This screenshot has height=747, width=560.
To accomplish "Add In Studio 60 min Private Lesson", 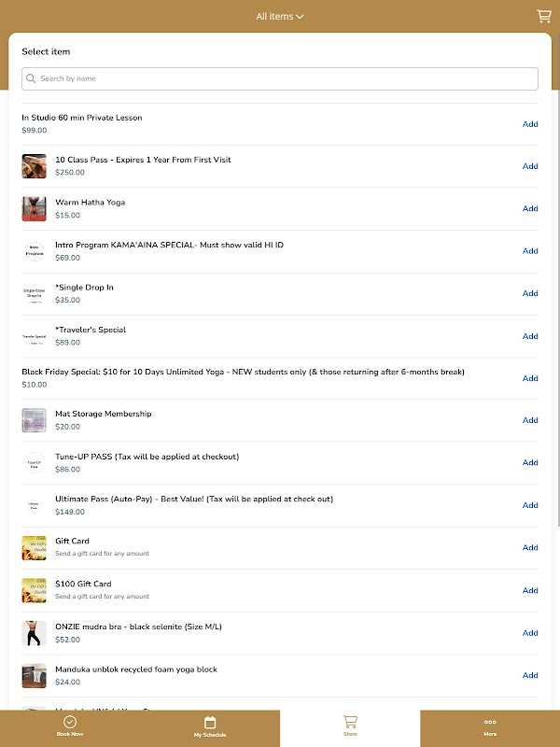I will click(530, 124).
